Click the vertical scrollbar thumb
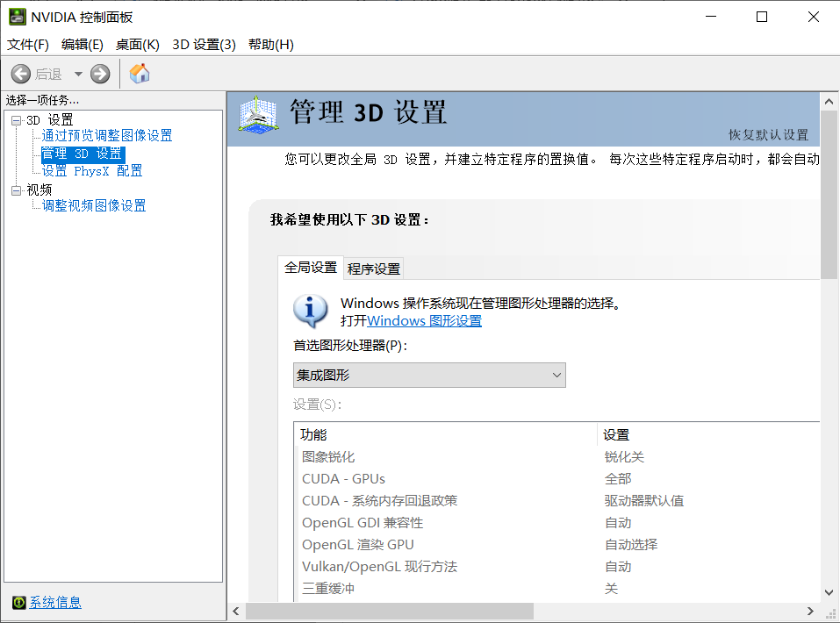The width and height of the screenshot is (840, 623). (829, 195)
